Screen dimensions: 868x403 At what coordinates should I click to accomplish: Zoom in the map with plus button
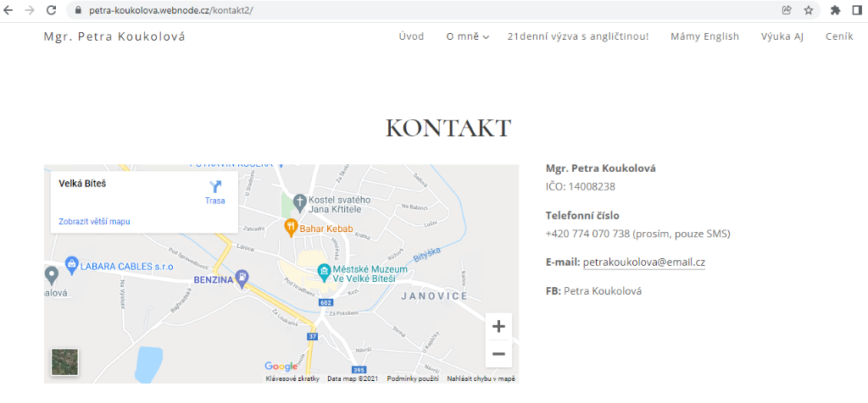[x=498, y=327]
